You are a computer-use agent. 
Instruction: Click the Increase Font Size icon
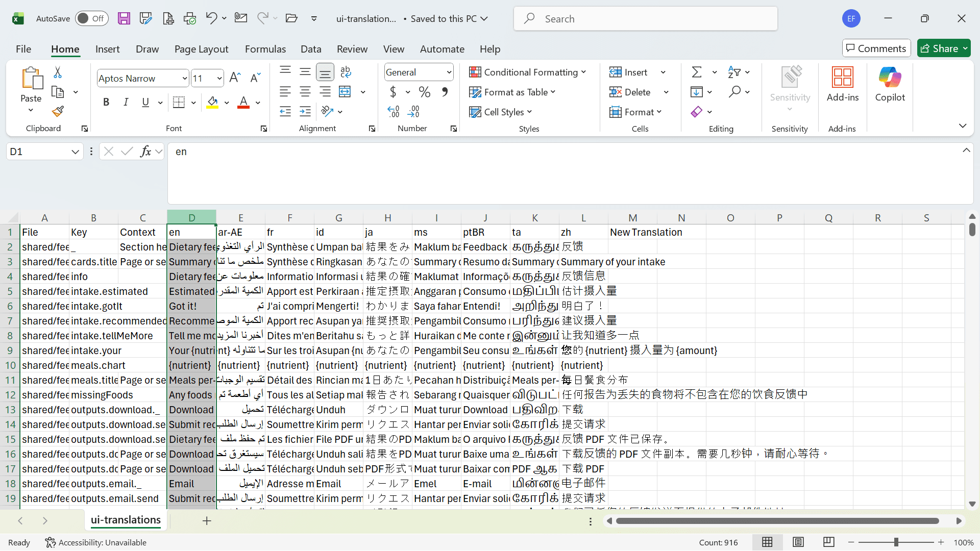click(x=235, y=78)
